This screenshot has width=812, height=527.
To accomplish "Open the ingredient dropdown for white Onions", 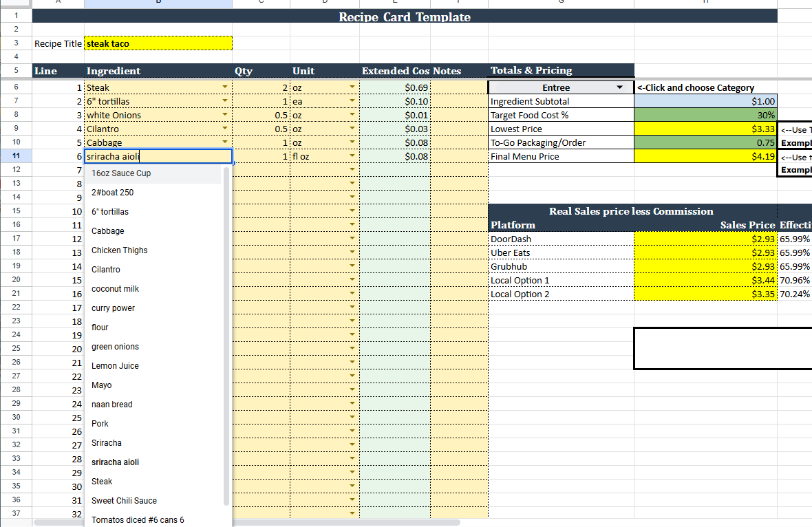I will point(227,115).
